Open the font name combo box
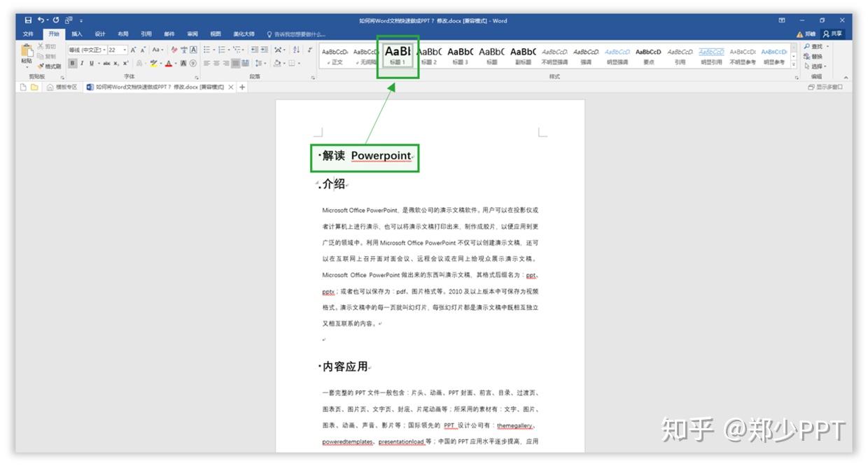This screenshot has height=466, width=868. click(x=87, y=50)
